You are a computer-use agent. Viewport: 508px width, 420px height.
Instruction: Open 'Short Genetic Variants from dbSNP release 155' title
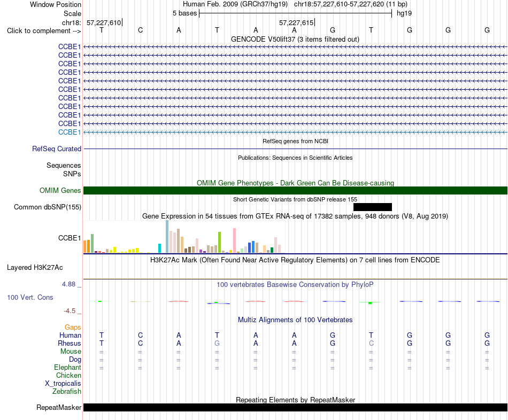[x=295, y=199]
